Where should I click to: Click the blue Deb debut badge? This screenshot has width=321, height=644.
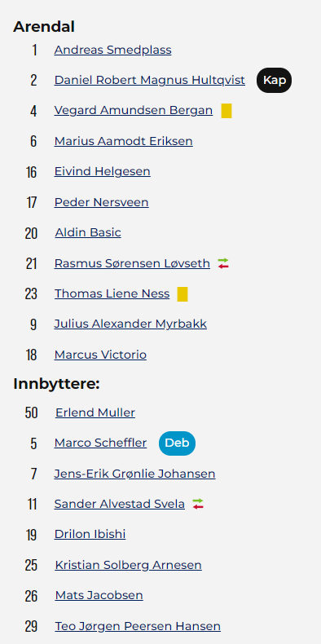(x=177, y=443)
